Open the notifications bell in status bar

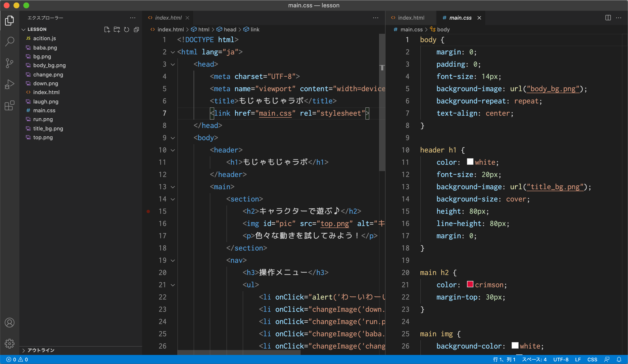click(x=619, y=359)
